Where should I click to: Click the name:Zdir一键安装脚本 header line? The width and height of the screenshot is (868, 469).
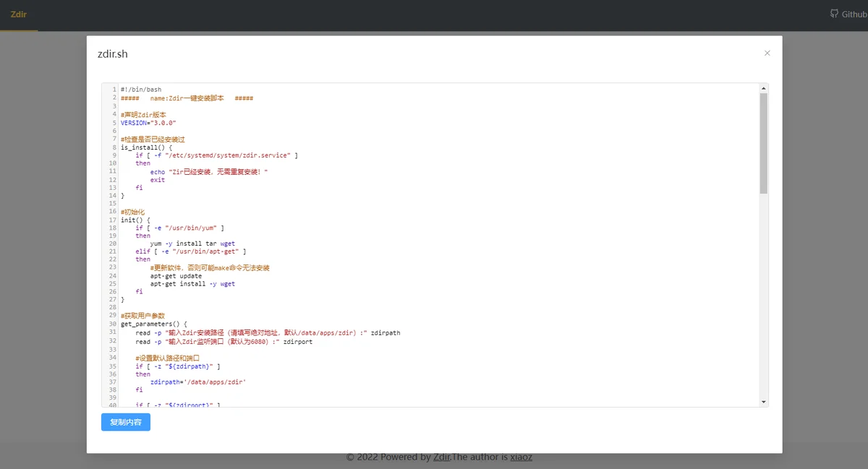point(187,98)
